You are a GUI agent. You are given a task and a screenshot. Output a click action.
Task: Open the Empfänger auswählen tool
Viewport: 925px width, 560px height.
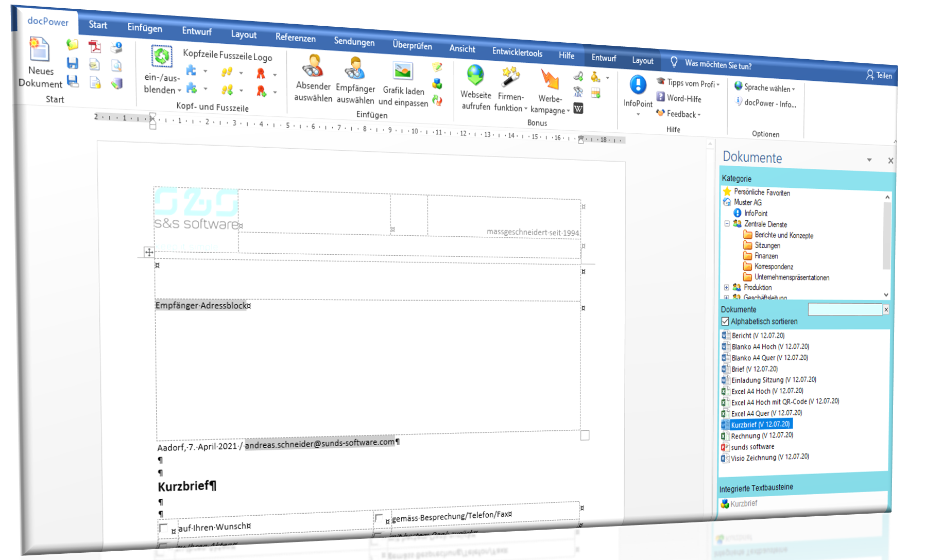point(355,77)
